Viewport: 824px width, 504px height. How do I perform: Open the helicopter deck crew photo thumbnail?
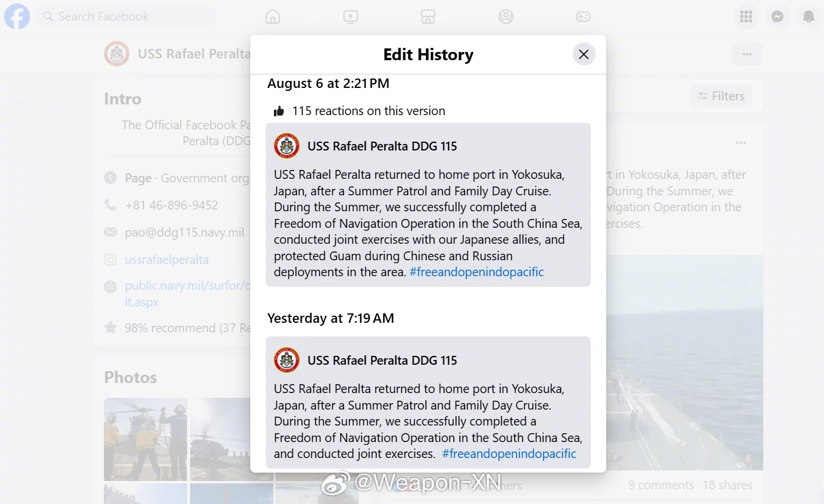pos(146,439)
